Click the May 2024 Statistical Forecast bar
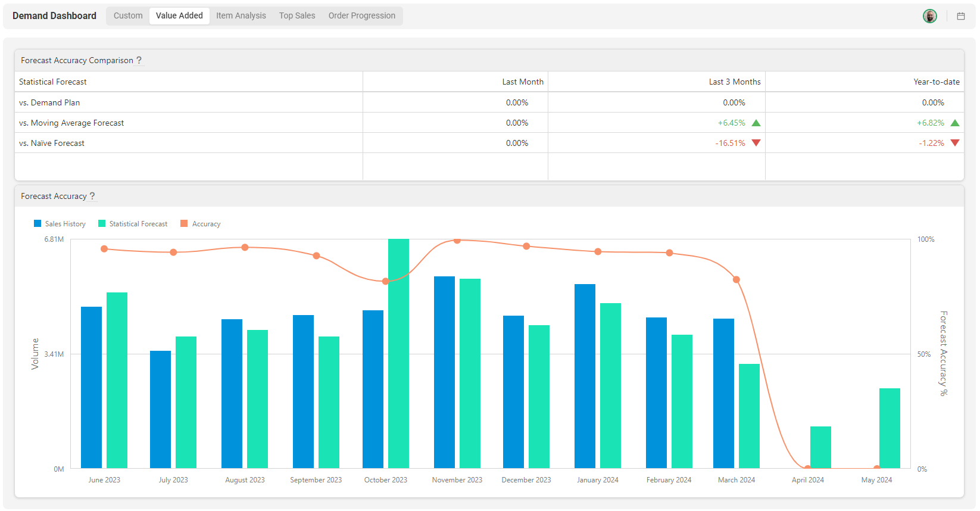The width and height of the screenshot is (980, 511). (890, 428)
